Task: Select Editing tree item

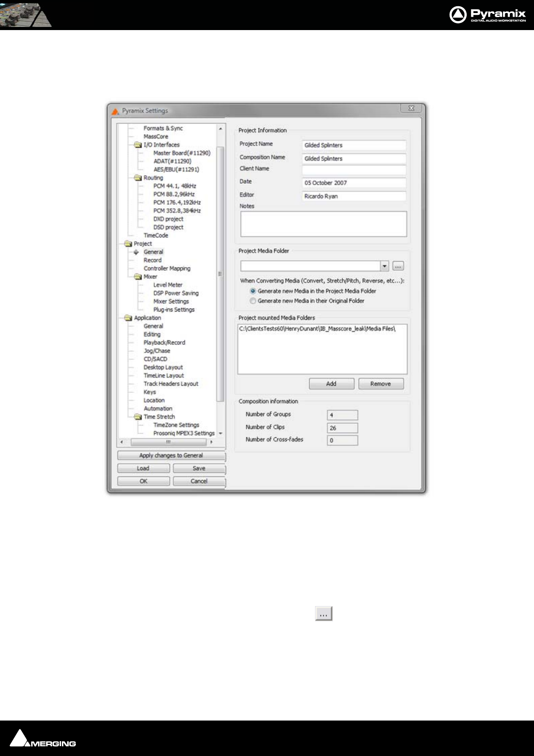Action: point(152,334)
